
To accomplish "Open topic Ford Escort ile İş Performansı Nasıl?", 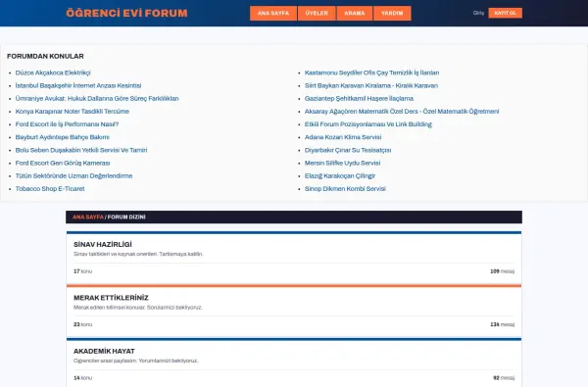I will pos(67,124).
